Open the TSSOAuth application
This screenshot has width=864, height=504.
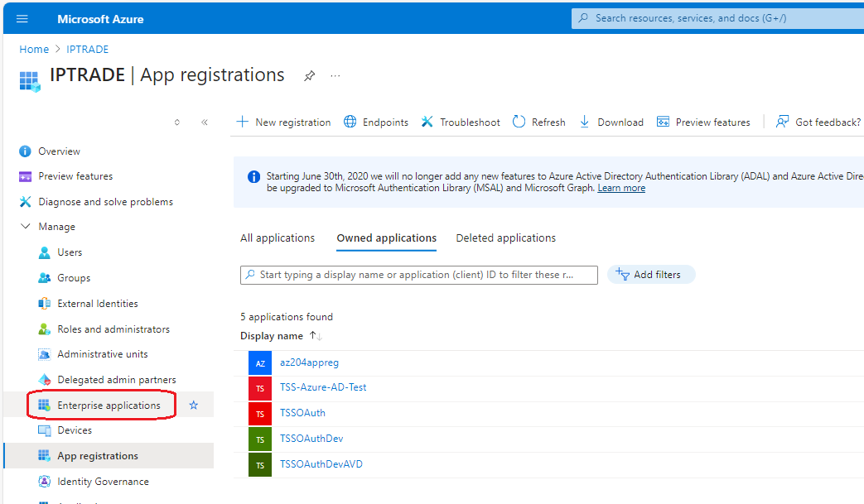(x=302, y=413)
